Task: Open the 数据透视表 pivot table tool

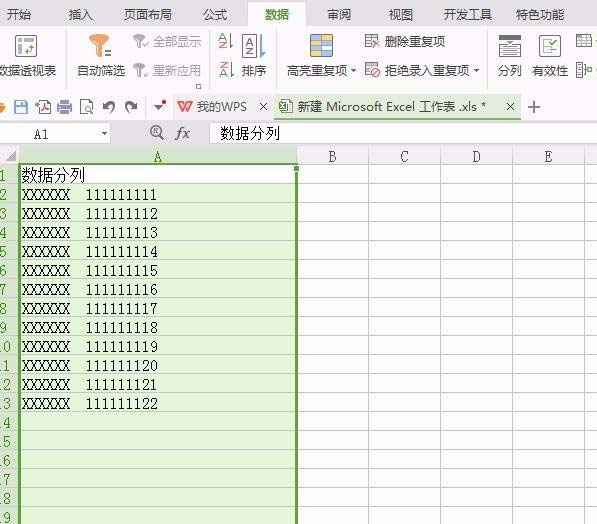Action: (x=27, y=56)
